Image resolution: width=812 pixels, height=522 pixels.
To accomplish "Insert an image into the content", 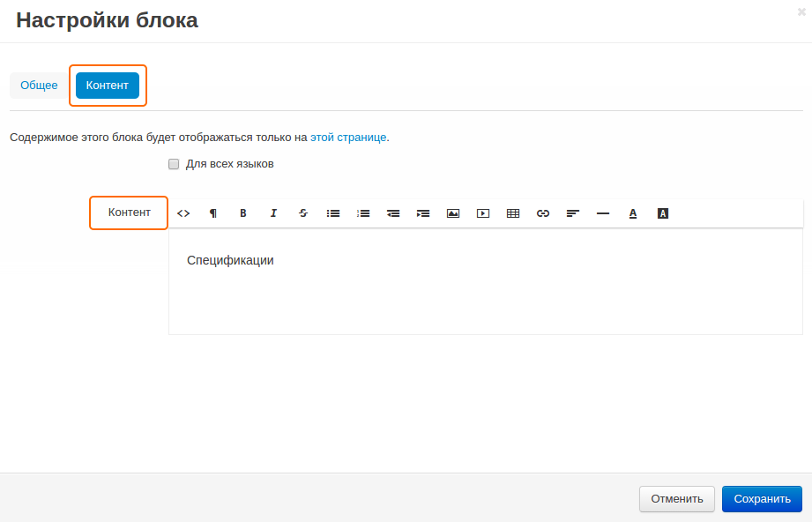I will (x=452, y=213).
